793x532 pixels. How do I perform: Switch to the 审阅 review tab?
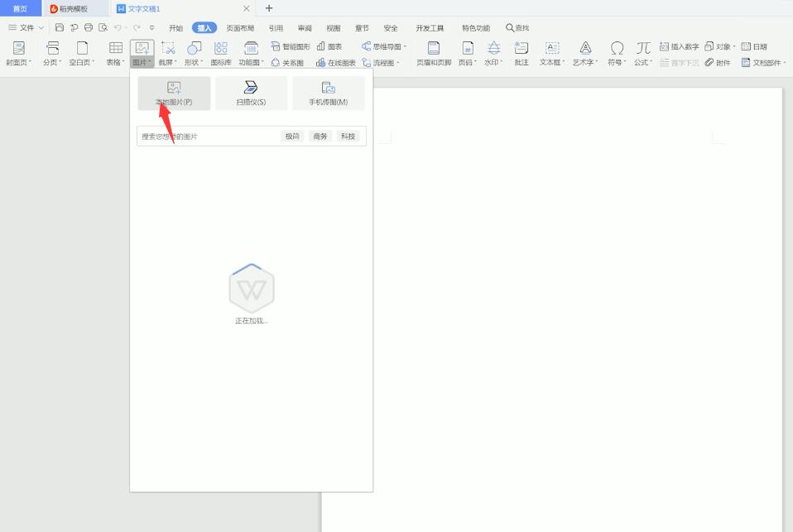point(305,28)
